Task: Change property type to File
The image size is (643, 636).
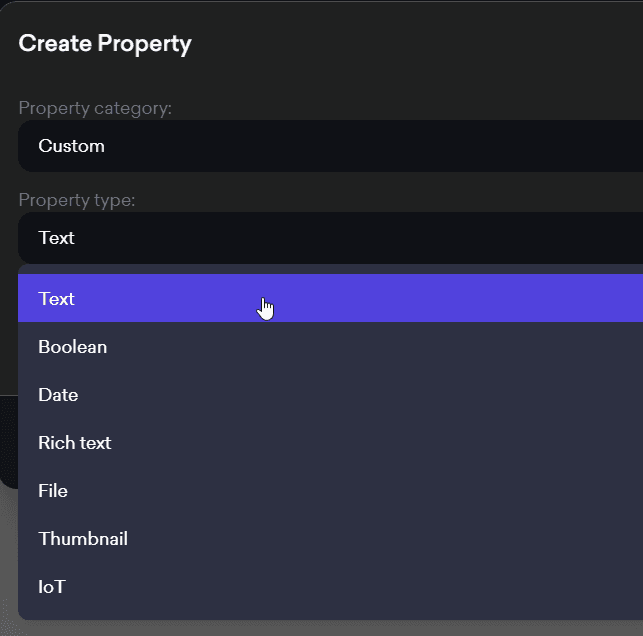Action: click(x=53, y=491)
